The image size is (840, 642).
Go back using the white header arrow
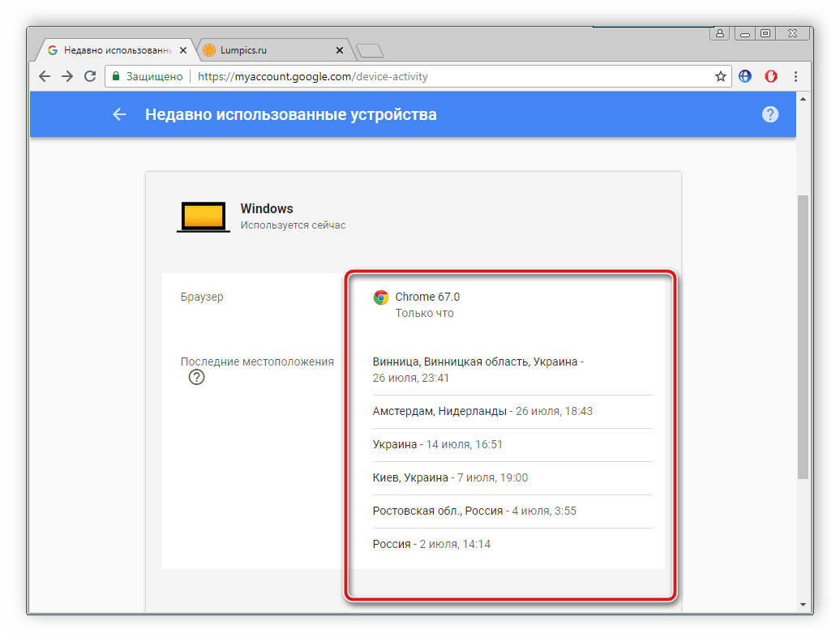click(119, 114)
